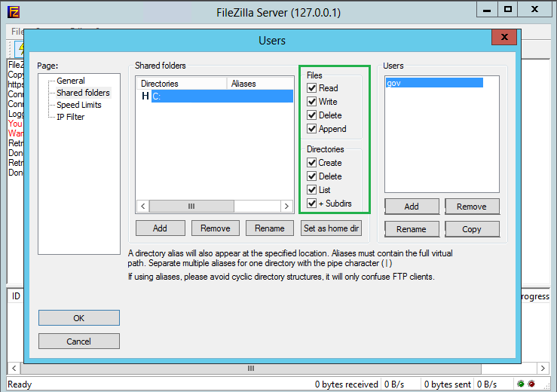
Task: Uncheck the Files Write checkbox
Action: point(311,102)
